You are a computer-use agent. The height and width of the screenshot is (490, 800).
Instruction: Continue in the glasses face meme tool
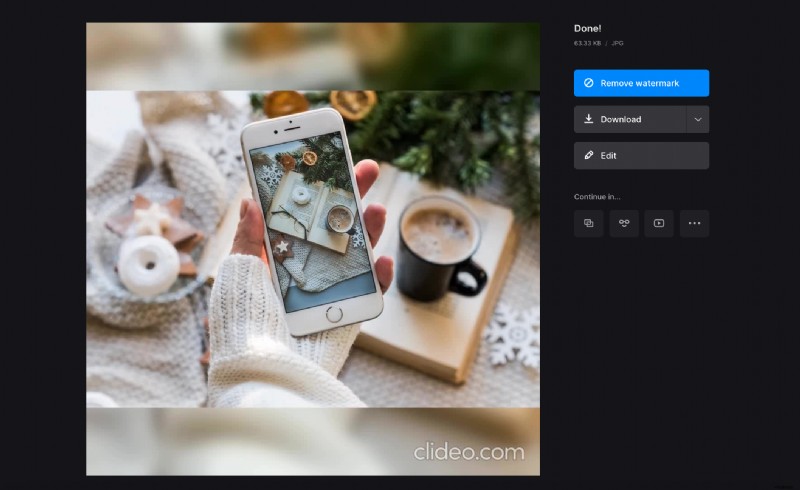[624, 224]
